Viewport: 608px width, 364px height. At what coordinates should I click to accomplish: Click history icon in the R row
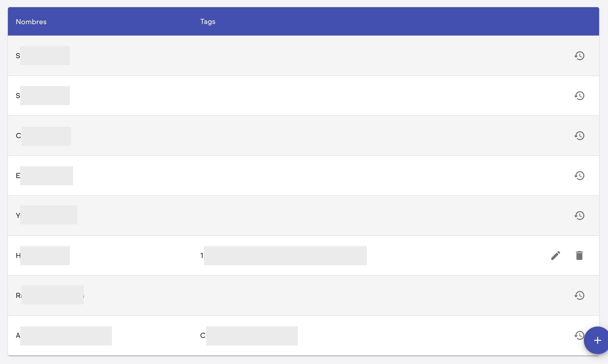pyautogui.click(x=579, y=295)
